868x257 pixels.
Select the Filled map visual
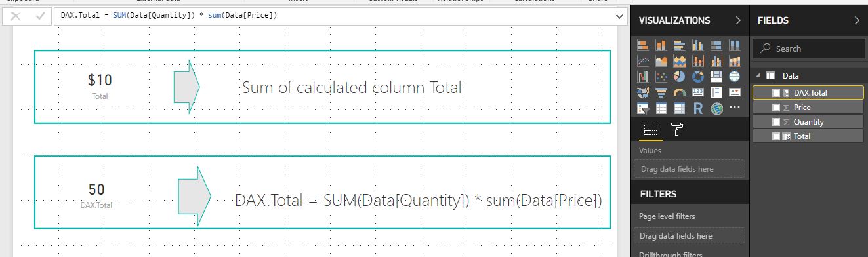point(643,92)
